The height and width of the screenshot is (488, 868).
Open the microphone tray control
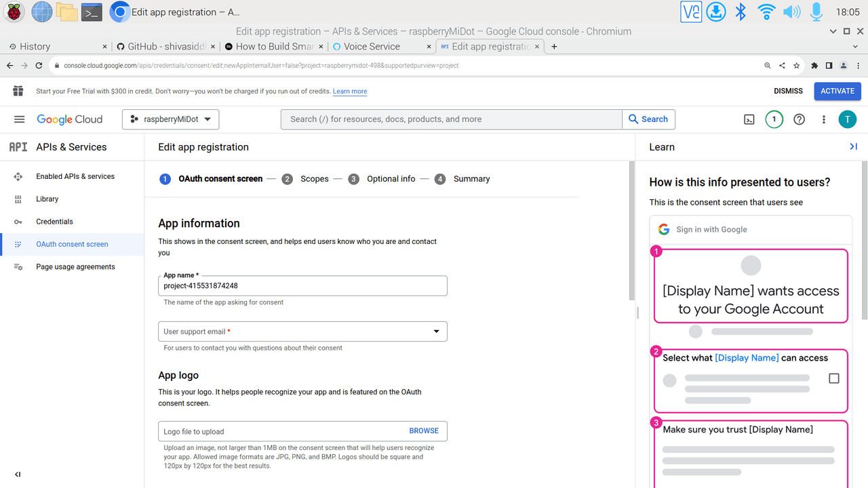click(816, 12)
